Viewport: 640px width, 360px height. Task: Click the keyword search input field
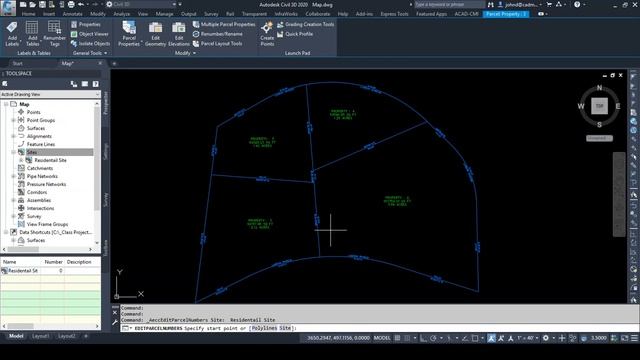click(449, 4)
